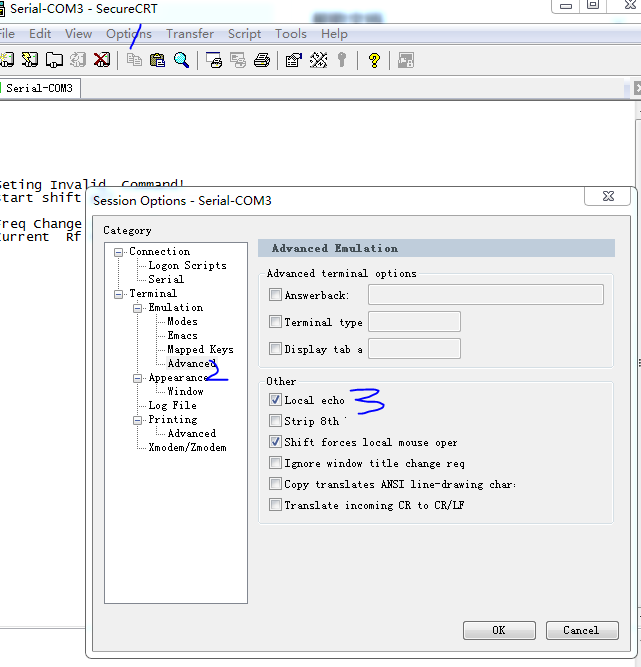The width and height of the screenshot is (641, 667).
Task: Open Global Options tools icon
Action: (318, 60)
